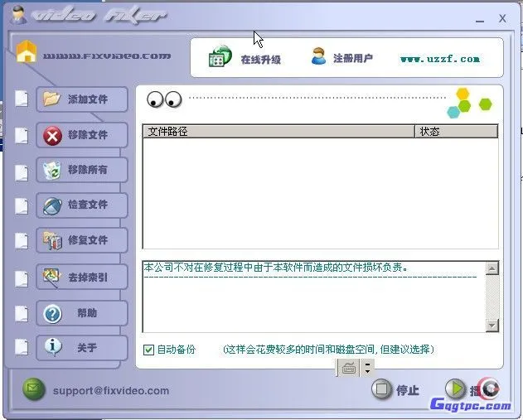
Task: Open the www.fixvideo.com website link
Action: (107, 56)
